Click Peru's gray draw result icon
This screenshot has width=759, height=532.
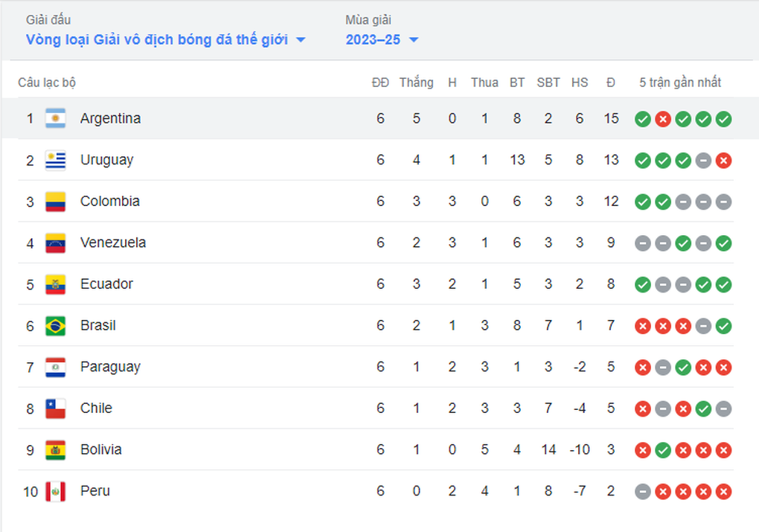(642, 492)
